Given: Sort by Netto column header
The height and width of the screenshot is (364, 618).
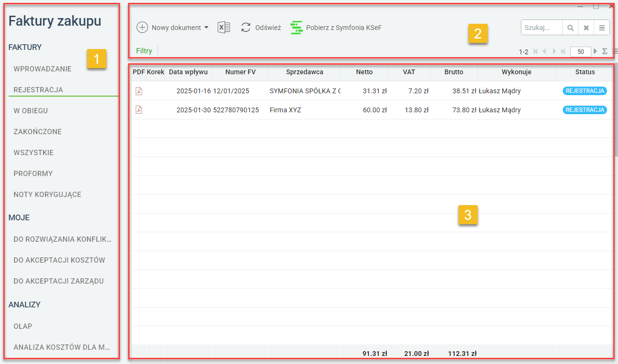Looking at the screenshot, I should pos(364,72).
